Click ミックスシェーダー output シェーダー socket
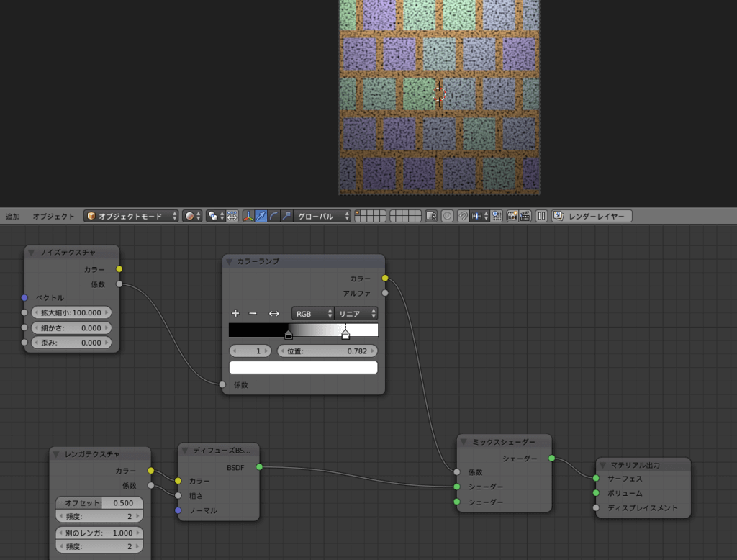The image size is (737, 560). click(x=552, y=458)
